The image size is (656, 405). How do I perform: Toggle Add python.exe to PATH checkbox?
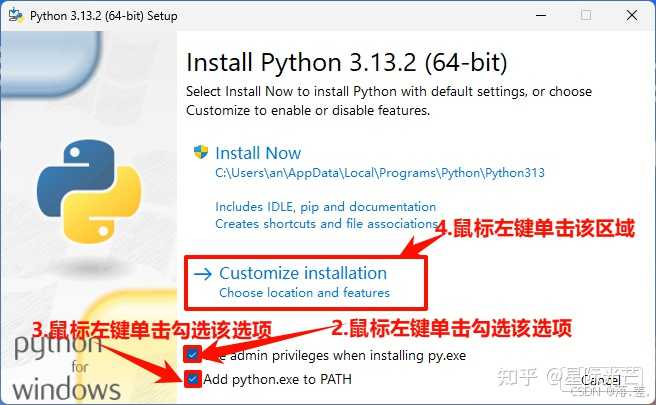(x=192, y=379)
